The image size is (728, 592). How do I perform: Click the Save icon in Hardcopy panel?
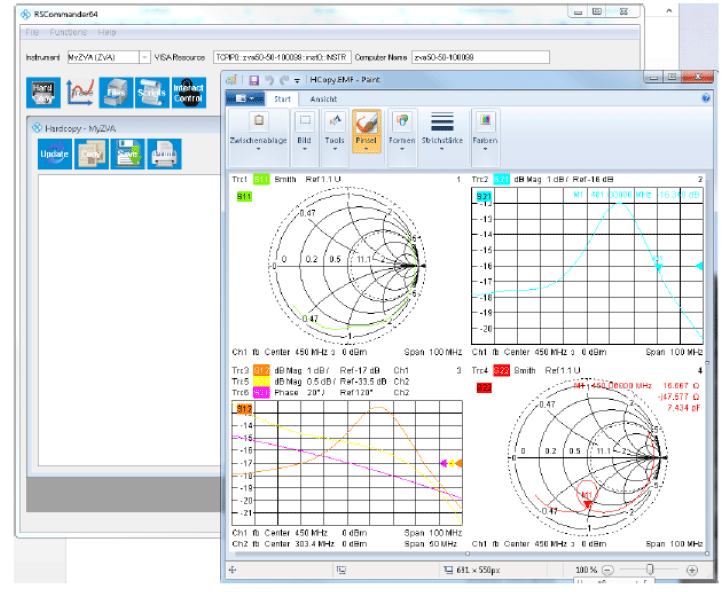(x=126, y=153)
